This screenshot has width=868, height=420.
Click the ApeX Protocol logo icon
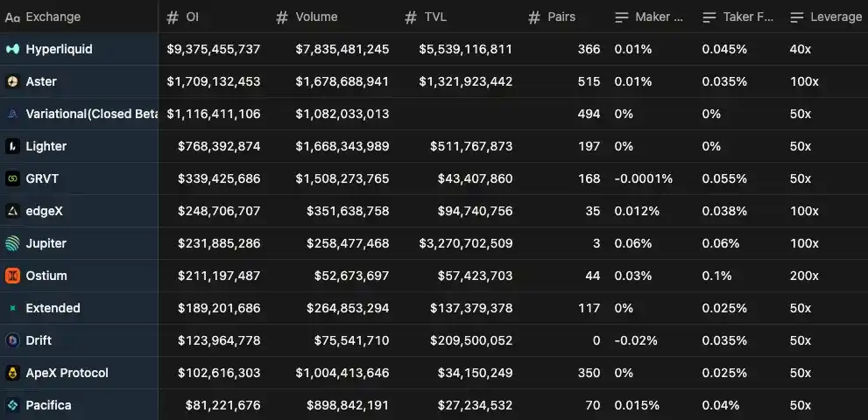point(12,373)
